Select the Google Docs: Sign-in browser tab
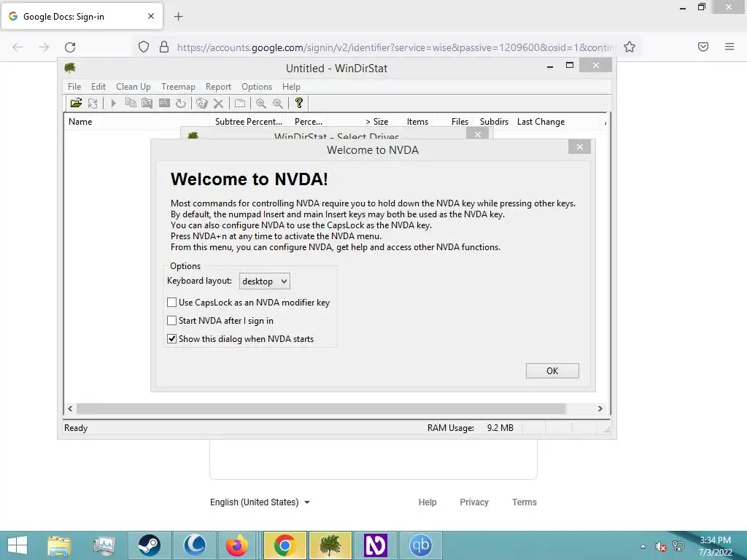 pyautogui.click(x=82, y=16)
